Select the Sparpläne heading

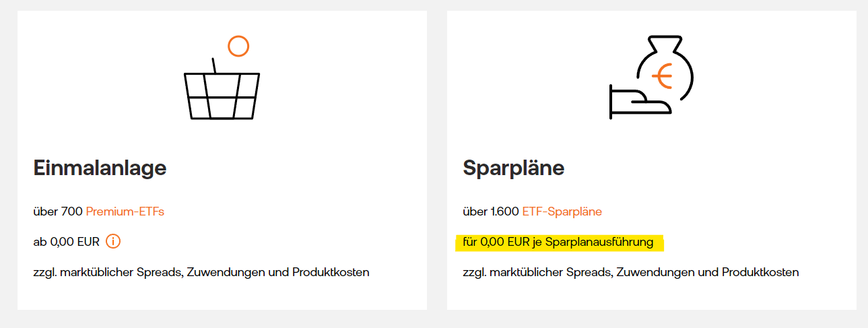514,168
